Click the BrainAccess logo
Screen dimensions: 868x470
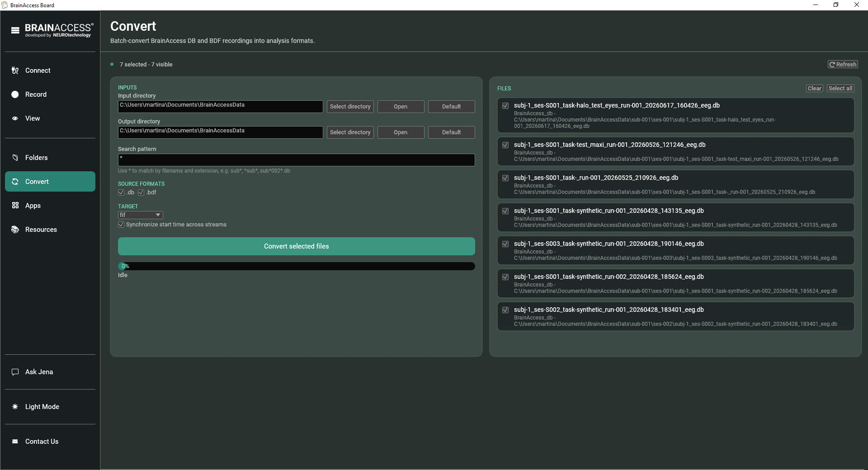coord(59,30)
